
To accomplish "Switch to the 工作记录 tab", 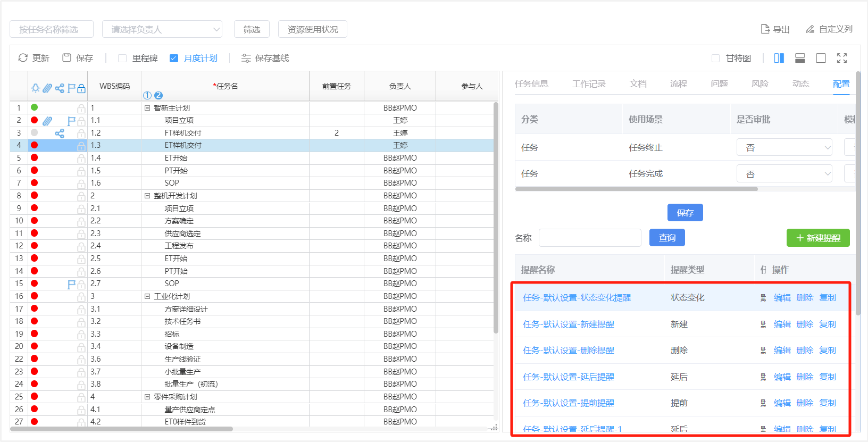I will pos(589,84).
